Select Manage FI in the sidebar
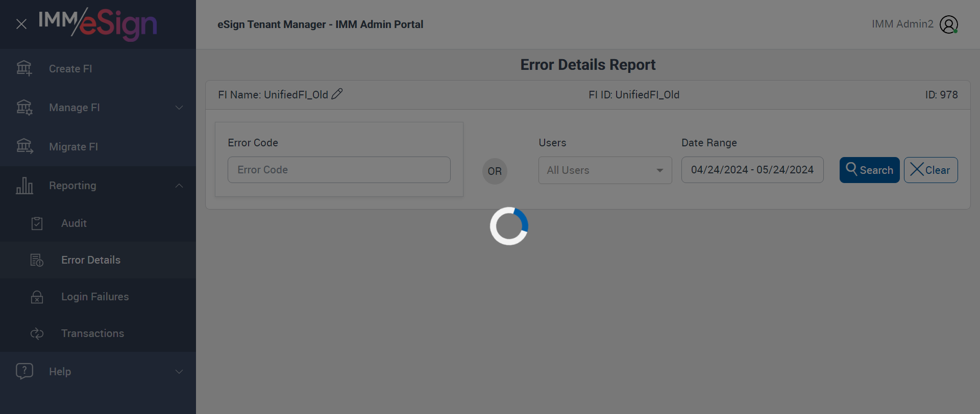980x414 pixels. click(x=98, y=108)
